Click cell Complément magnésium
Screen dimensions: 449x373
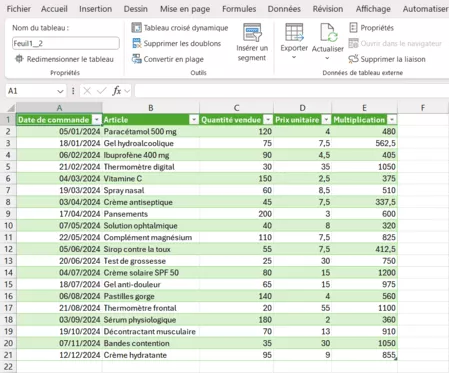151,237
